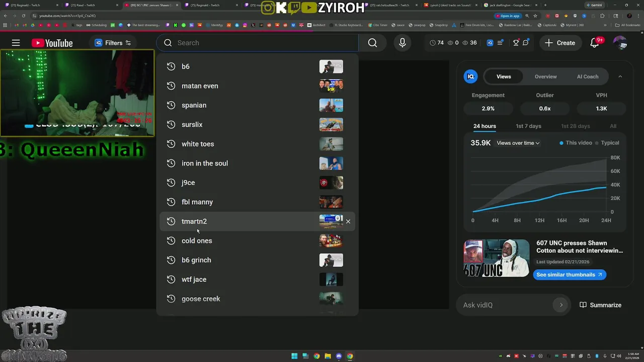This screenshot has width=644, height=362.
Task: Select 'j9ce' search suggestion
Action: click(257, 183)
